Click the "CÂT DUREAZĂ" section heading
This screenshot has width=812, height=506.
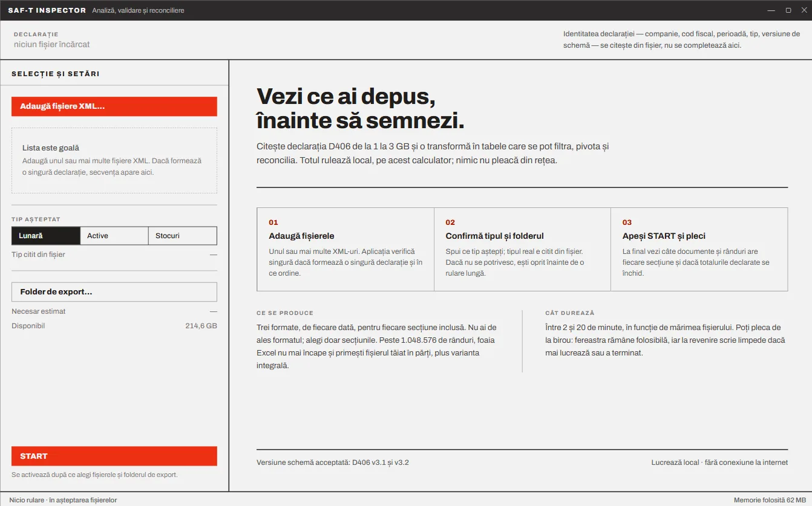(570, 313)
